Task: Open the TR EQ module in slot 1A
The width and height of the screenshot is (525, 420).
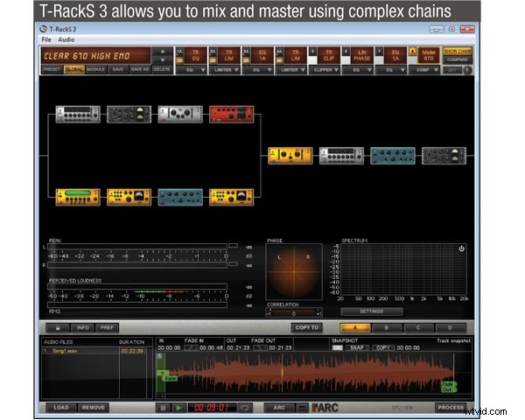Action: 195,56
